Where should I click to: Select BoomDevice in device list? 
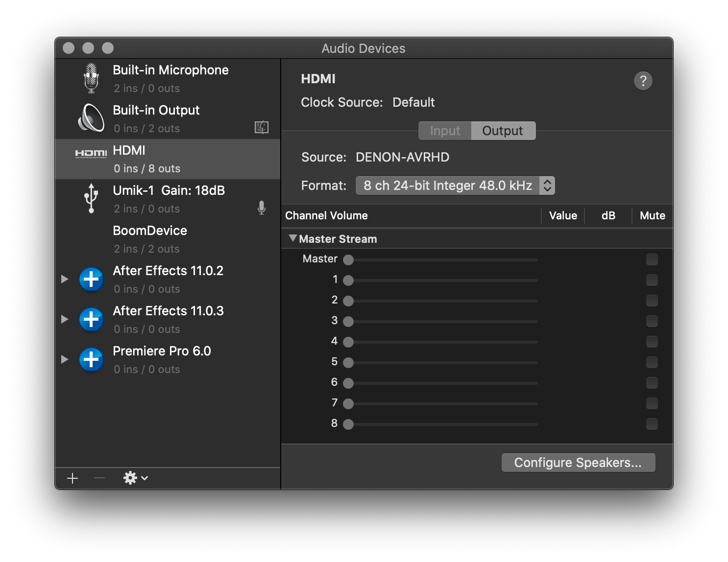tap(168, 239)
